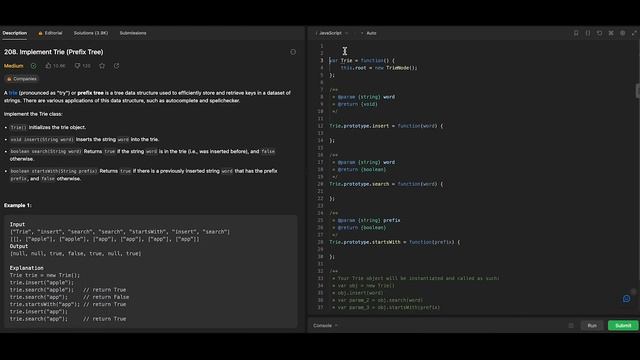The height and width of the screenshot is (360, 640).
Task: Click the thumbs-up like icon
Action: pyautogui.click(x=49, y=66)
